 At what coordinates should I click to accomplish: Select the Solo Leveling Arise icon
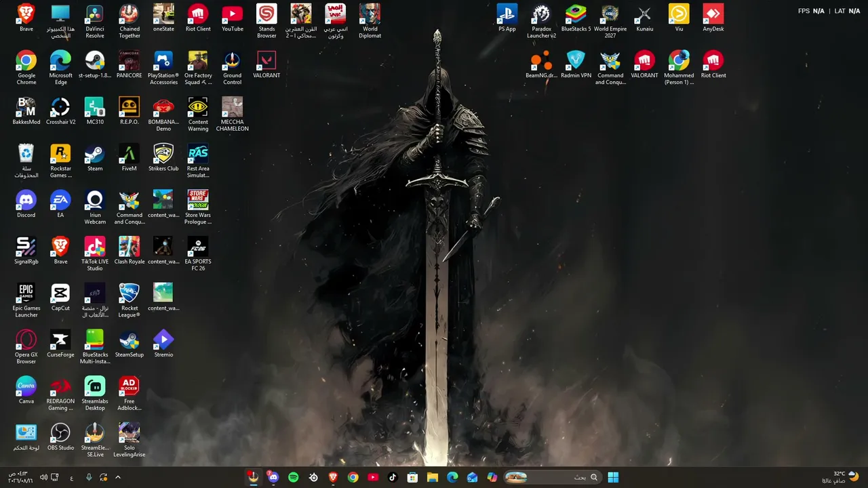click(129, 441)
